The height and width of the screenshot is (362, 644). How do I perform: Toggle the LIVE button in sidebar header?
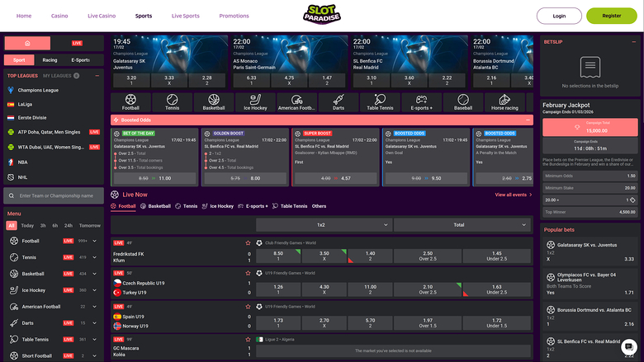[78, 43]
